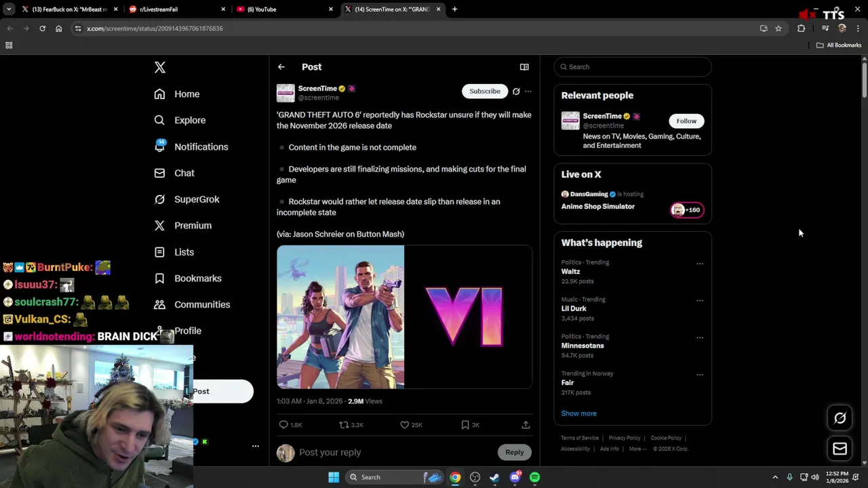Viewport: 868px width, 488px height.
Task: Open more options for Minnesotans trend
Action: (x=700, y=338)
